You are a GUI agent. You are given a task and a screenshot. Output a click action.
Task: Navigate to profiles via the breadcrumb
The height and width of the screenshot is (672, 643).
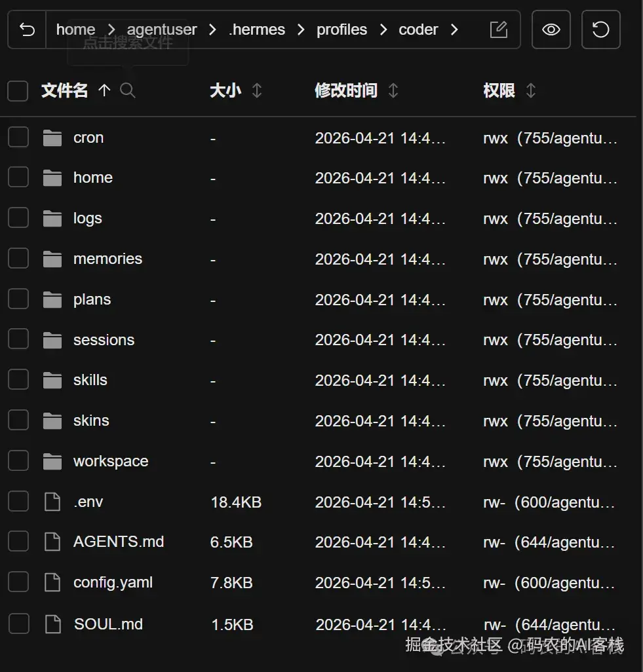[341, 29]
